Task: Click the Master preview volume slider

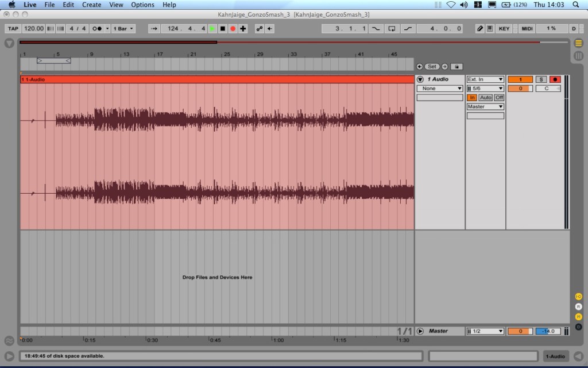Action: coord(548,331)
